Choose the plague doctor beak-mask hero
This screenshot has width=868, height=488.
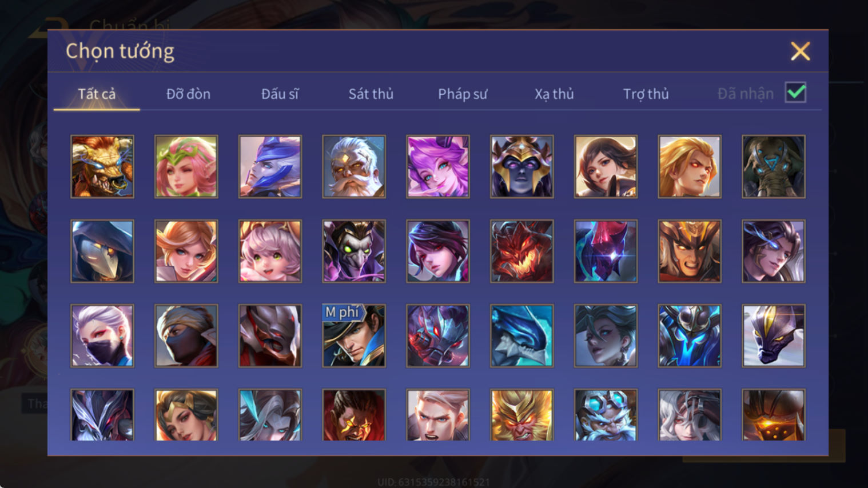pyautogui.click(x=102, y=251)
